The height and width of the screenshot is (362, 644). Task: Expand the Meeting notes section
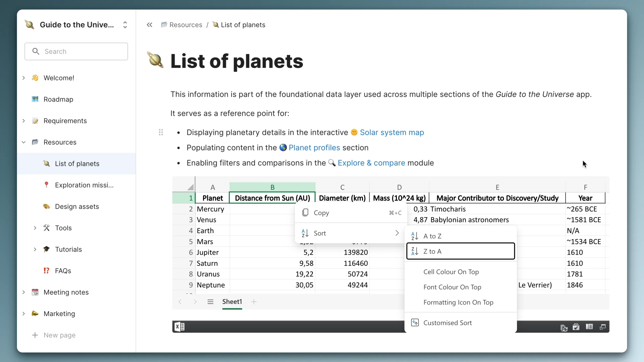[24, 292]
